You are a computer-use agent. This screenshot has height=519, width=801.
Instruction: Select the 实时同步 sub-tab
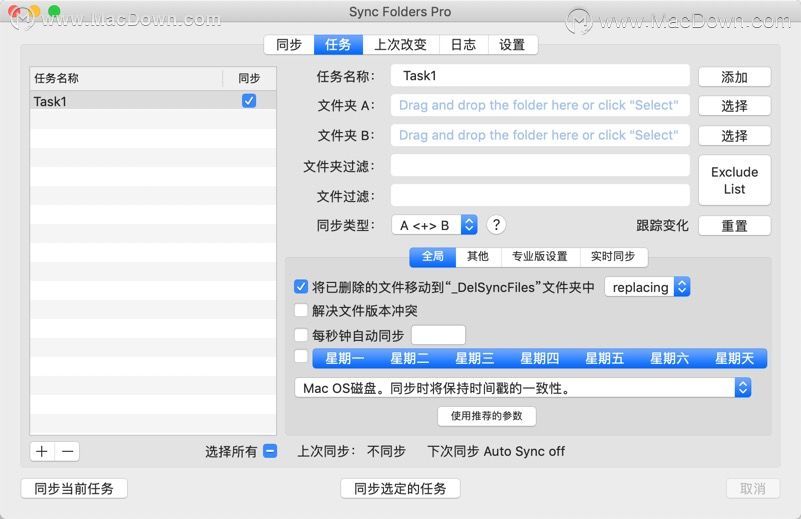[x=614, y=256]
